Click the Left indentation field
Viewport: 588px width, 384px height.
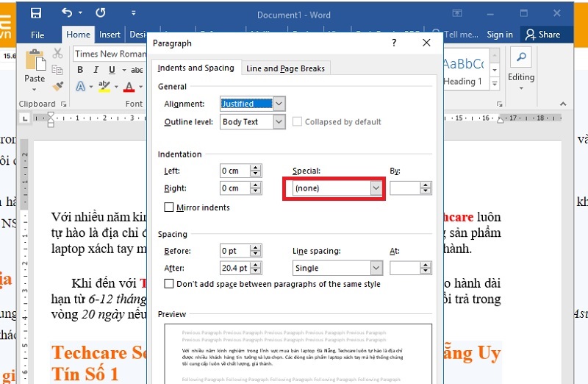[234, 171]
